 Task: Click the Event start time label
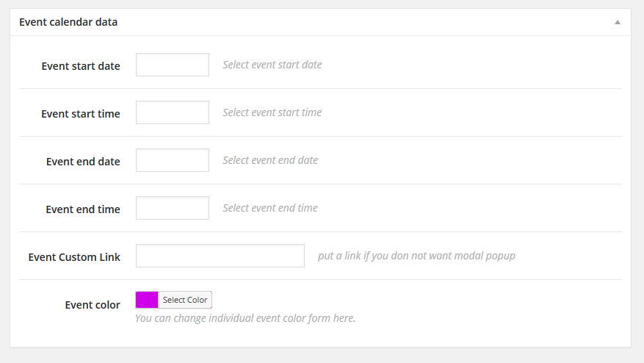(81, 113)
